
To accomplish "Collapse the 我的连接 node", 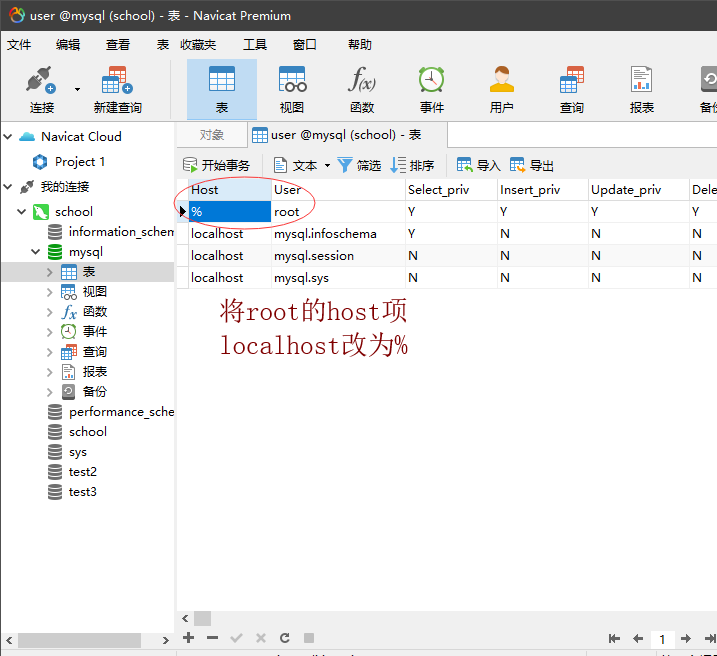I will (x=8, y=187).
